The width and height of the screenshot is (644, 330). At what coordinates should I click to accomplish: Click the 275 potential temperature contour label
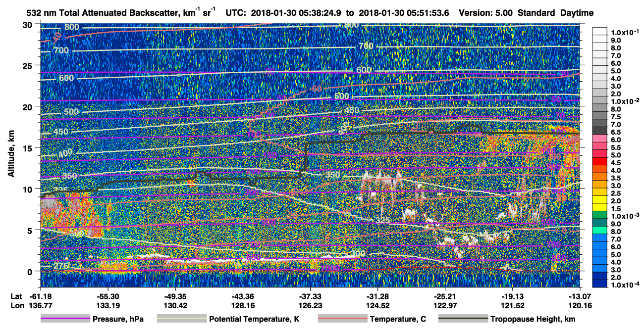(60, 266)
